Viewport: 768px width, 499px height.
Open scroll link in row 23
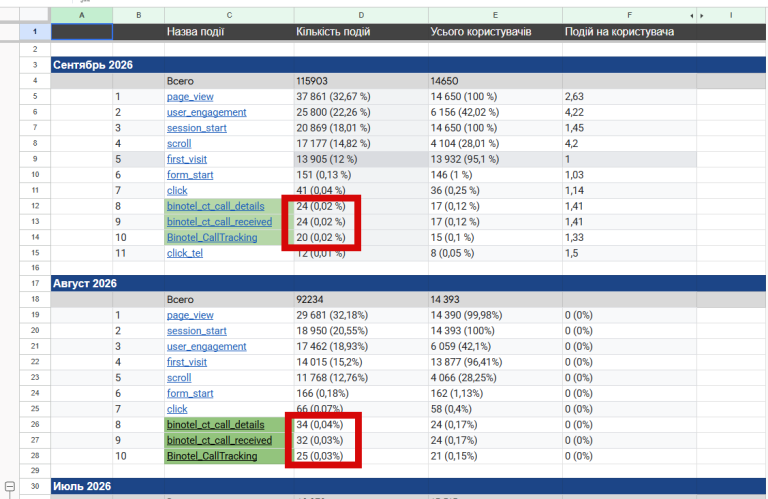click(x=179, y=378)
